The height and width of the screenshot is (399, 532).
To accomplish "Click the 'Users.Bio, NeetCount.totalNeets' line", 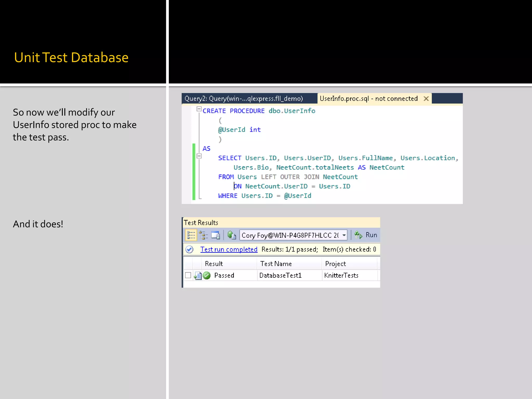I will click(x=319, y=168).
